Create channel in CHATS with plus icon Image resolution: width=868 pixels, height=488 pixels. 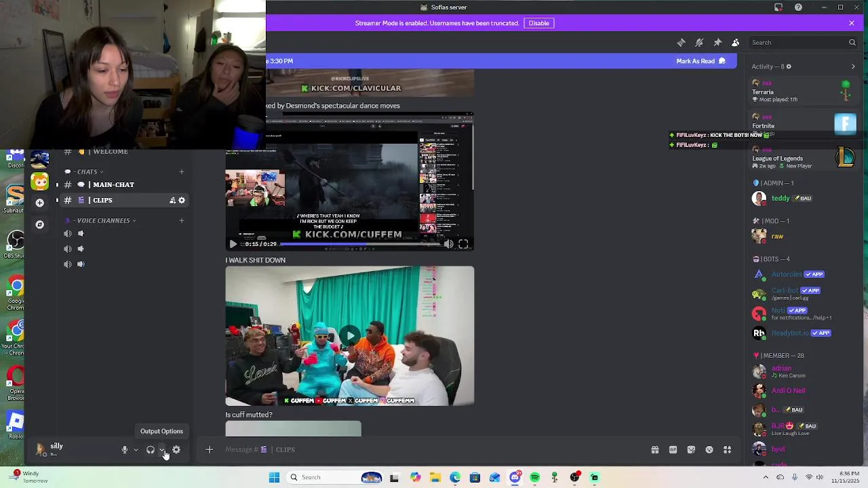point(181,172)
